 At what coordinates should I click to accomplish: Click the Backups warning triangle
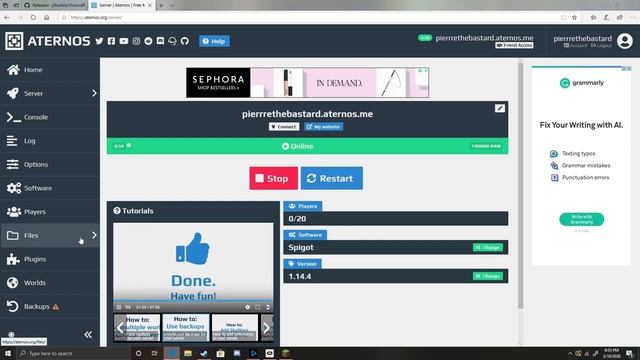click(x=56, y=307)
